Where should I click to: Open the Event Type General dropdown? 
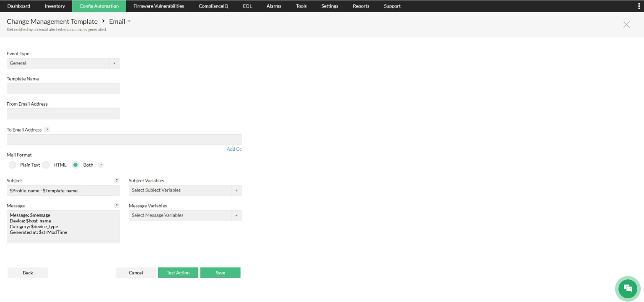tap(63, 63)
